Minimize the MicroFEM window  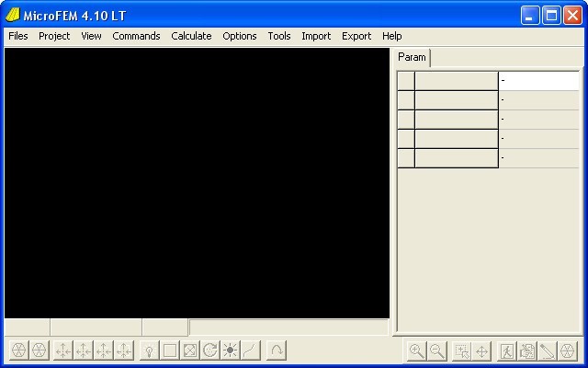[530, 16]
